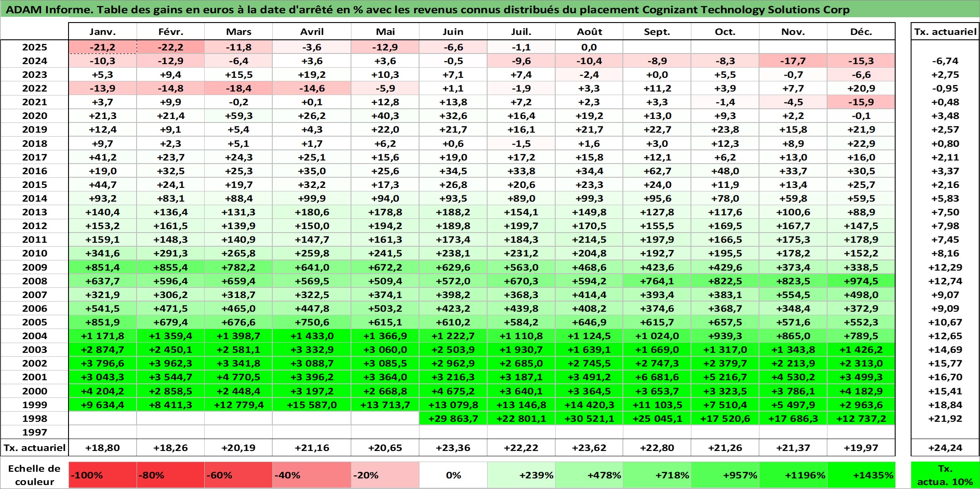This screenshot has height=489, width=980.
Task: Click the value +23,8 in October 2019
Action: pos(725,130)
